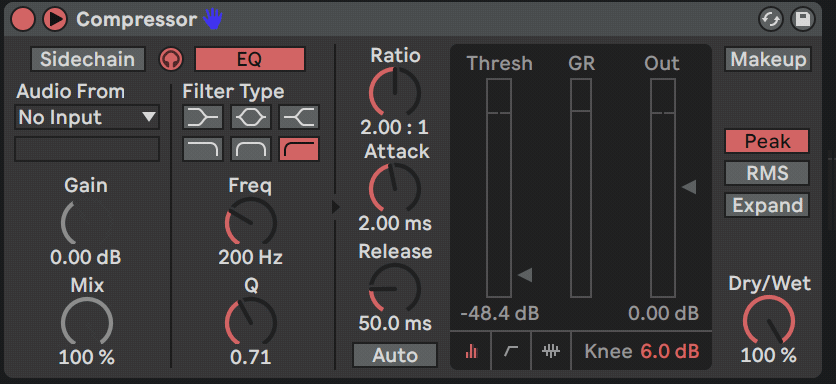The width and height of the screenshot is (836, 384).
Task: Click the Out gain slider triangle handle
Action: click(689, 187)
